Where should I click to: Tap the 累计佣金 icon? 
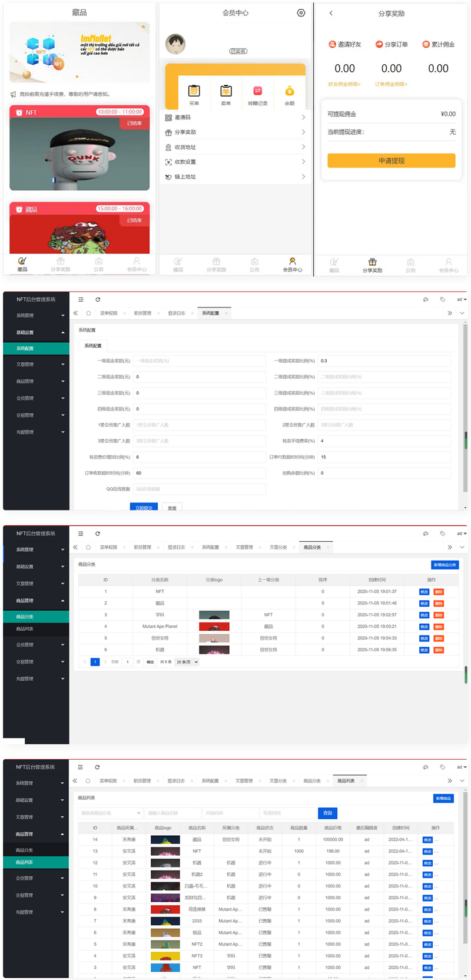426,44
